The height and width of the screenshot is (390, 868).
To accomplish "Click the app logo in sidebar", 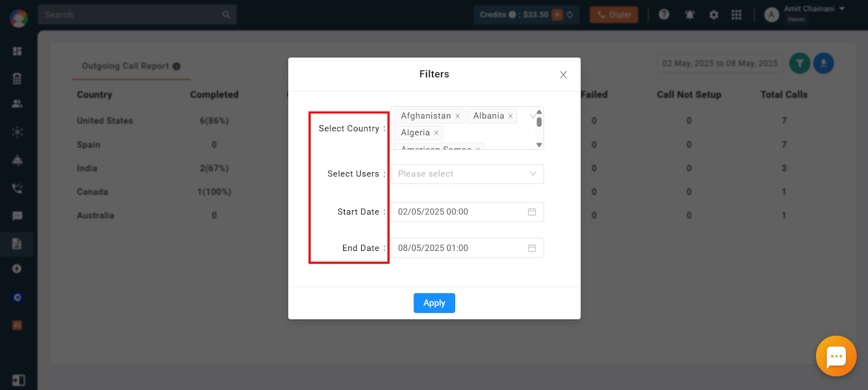I will (18, 18).
